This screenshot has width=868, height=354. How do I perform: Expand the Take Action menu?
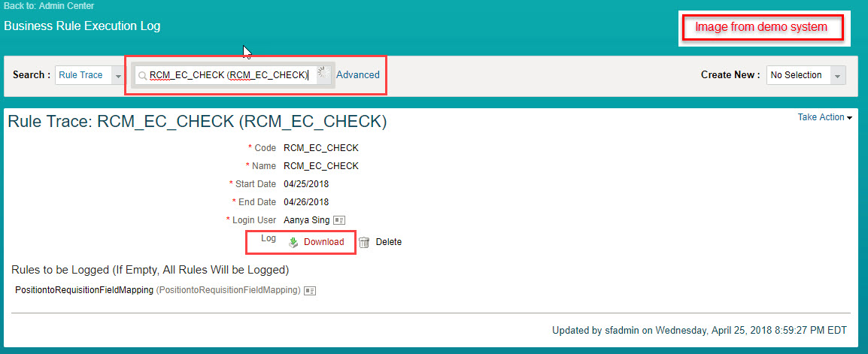pyautogui.click(x=825, y=117)
